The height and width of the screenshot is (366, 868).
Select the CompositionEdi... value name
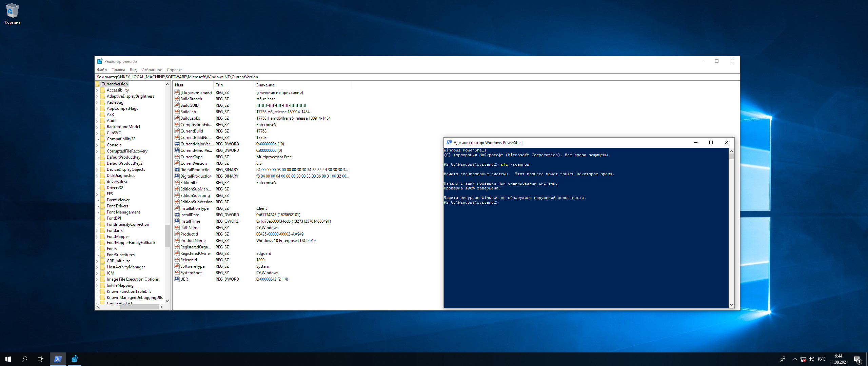196,125
